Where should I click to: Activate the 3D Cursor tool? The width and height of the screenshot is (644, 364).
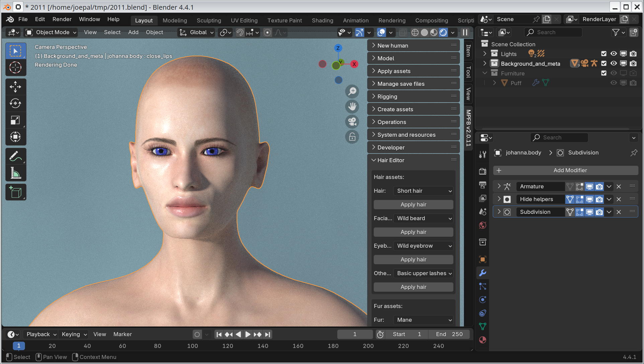tap(15, 68)
